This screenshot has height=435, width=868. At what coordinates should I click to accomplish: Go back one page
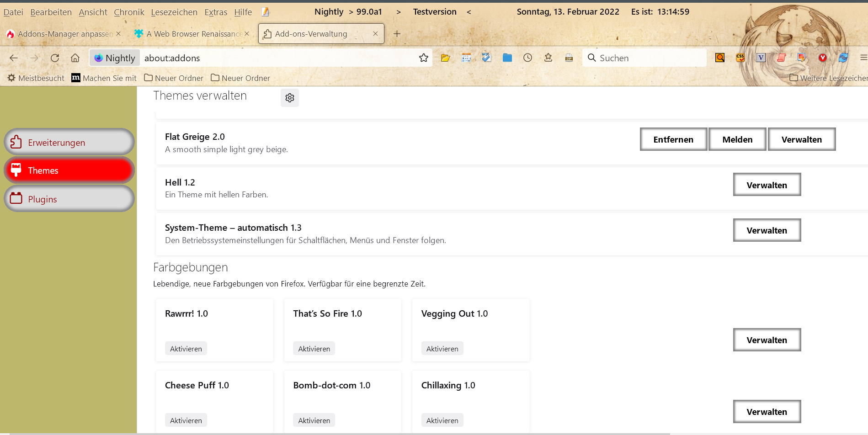(x=14, y=58)
